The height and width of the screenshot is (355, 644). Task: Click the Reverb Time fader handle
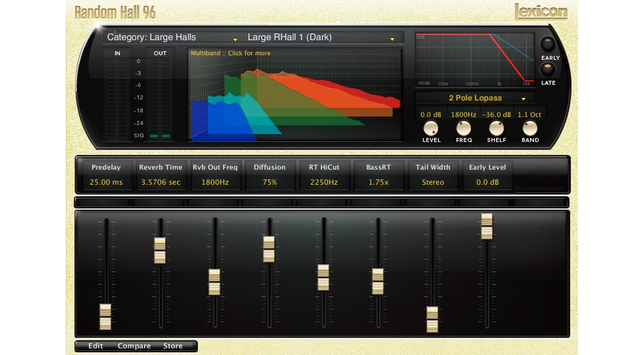pos(160,250)
